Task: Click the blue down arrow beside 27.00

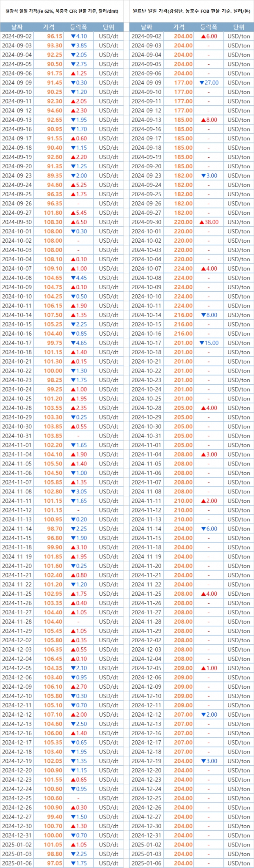Action: [202, 82]
